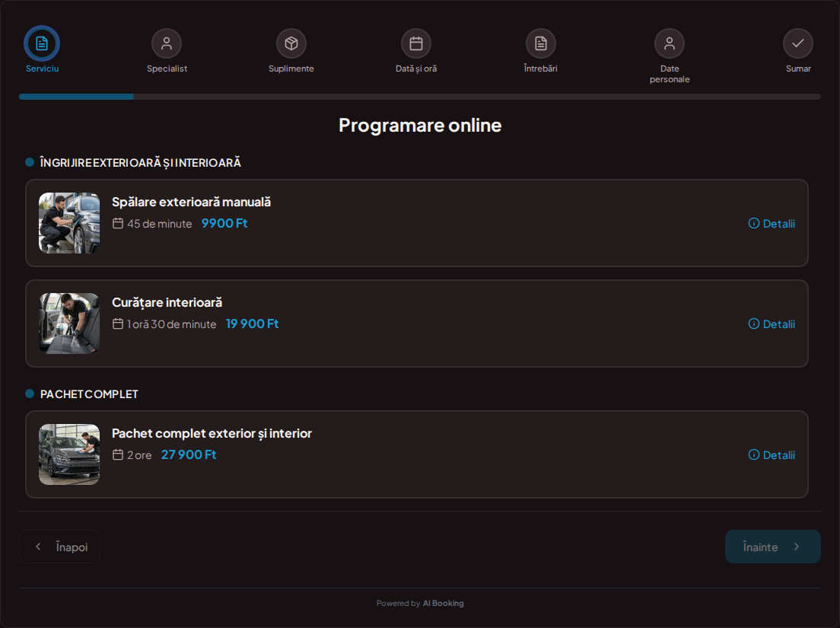The image size is (840, 628).
Task: Select the Serviciu step icon
Action: (x=42, y=43)
